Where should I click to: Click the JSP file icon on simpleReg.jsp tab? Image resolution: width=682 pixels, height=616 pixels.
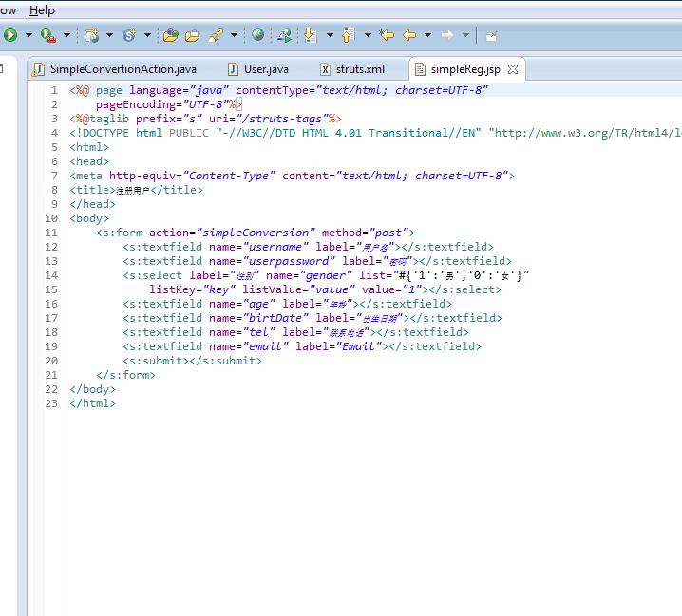coord(420,69)
